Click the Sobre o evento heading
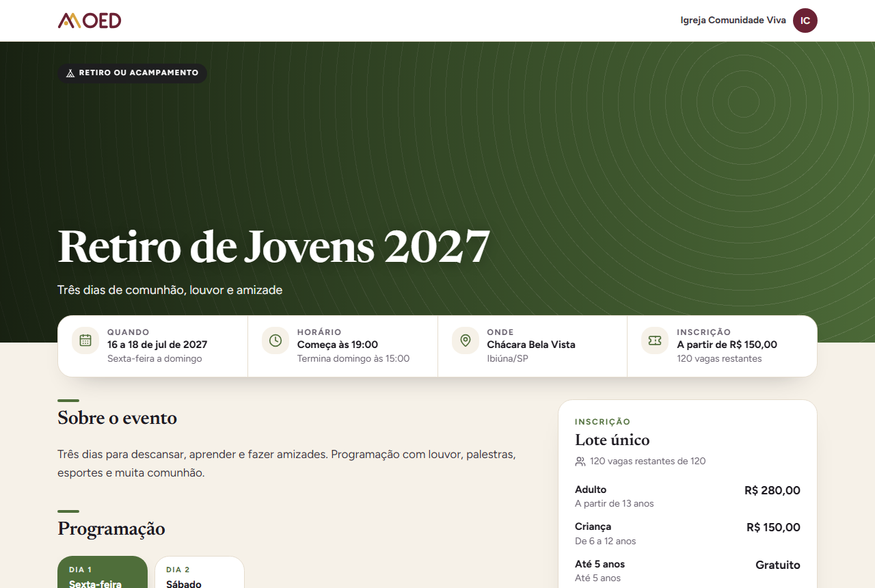Screen dimensions: 875x588 click(x=118, y=418)
